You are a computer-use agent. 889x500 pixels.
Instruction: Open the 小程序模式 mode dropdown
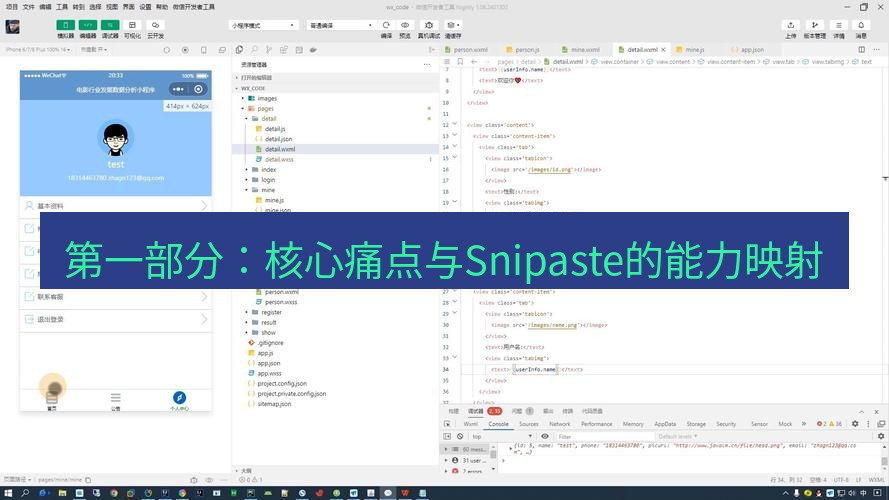click(x=263, y=26)
